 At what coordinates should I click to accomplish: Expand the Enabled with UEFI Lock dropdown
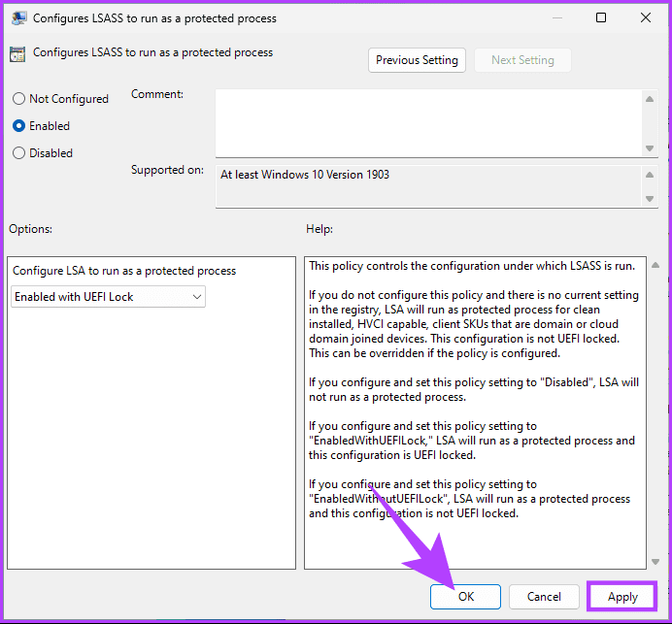pos(108,297)
